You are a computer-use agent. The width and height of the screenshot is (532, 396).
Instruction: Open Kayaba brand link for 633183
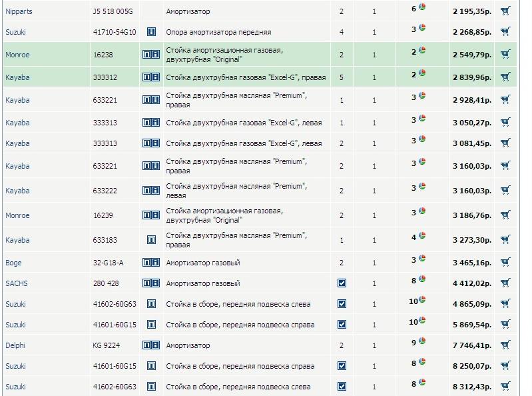[x=17, y=240]
